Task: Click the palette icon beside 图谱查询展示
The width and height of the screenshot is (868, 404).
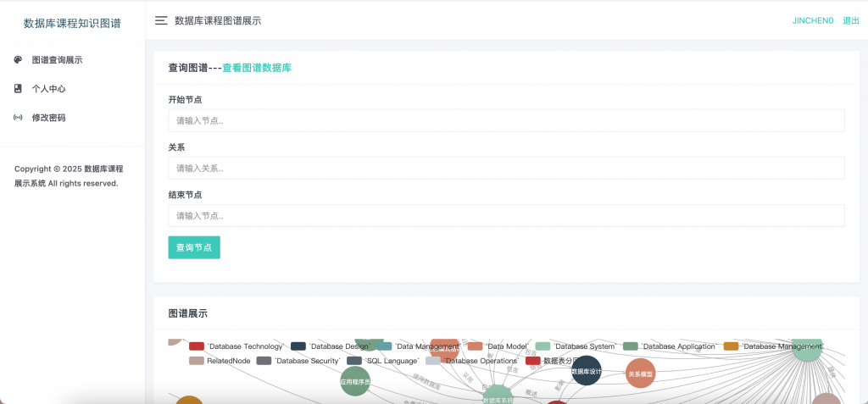Action: pos(18,60)
